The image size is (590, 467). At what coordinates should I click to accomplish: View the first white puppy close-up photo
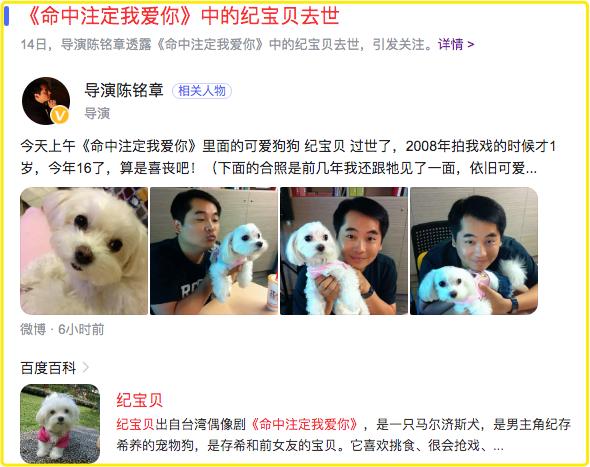point(84,251)
